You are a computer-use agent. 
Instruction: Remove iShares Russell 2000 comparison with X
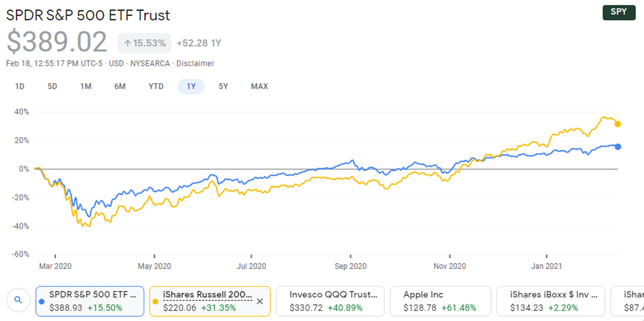click(260, 301)
